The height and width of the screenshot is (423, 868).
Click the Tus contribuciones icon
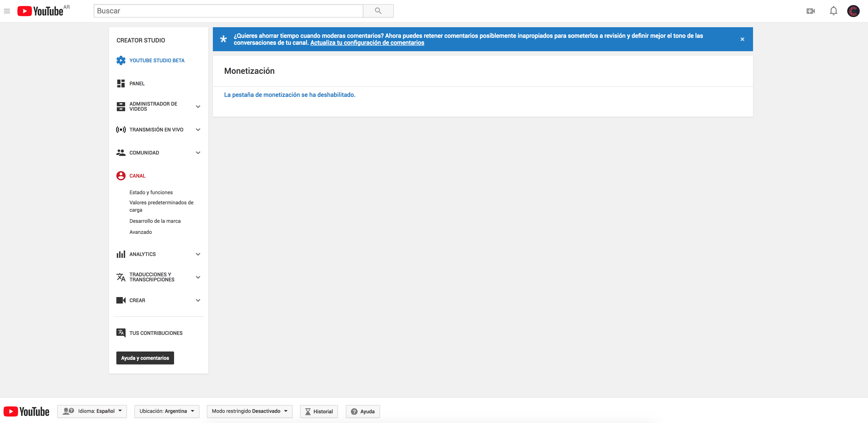tap(121, 333)
